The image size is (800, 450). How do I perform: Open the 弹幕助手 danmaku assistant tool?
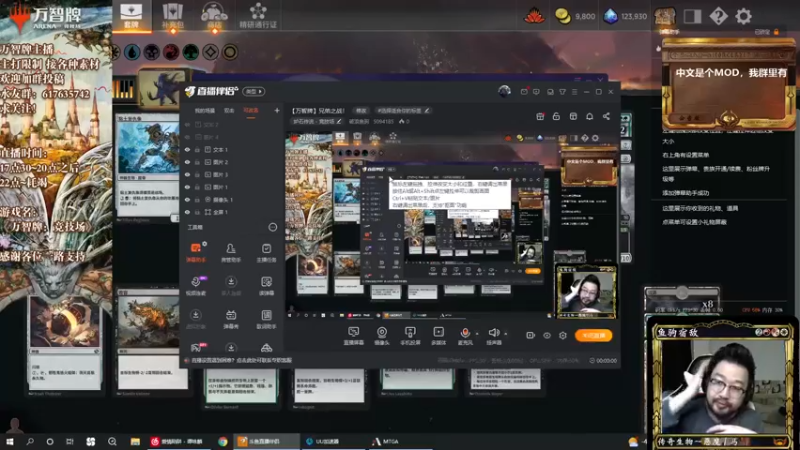pyautogui.click(x=196, y=252)
